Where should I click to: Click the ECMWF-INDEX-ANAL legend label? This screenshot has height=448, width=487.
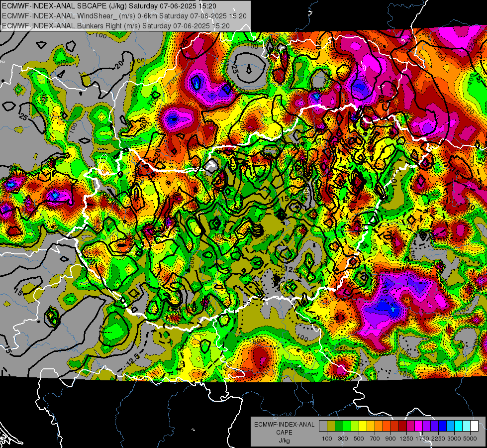point(284,425)
